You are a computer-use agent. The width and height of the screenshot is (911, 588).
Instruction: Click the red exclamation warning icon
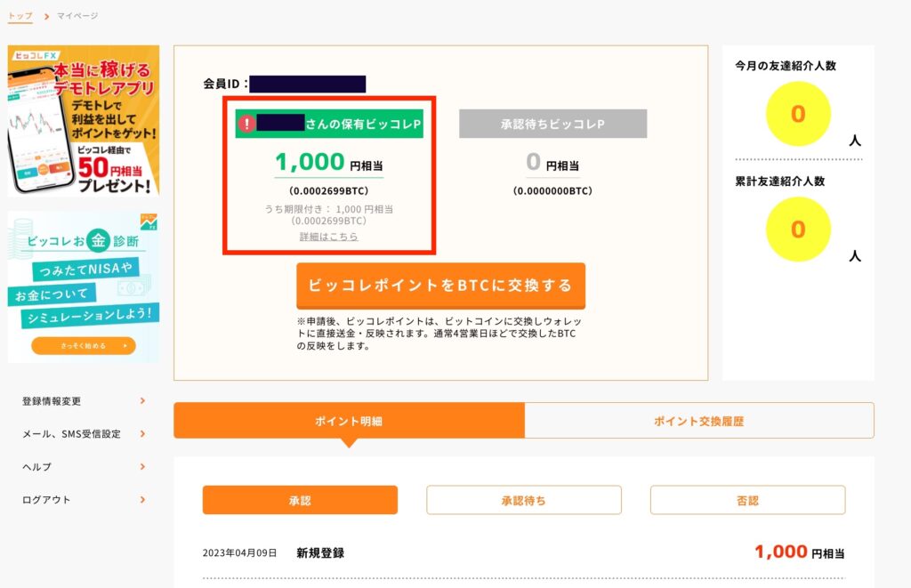pyautogui.click(x=247, y=124)
